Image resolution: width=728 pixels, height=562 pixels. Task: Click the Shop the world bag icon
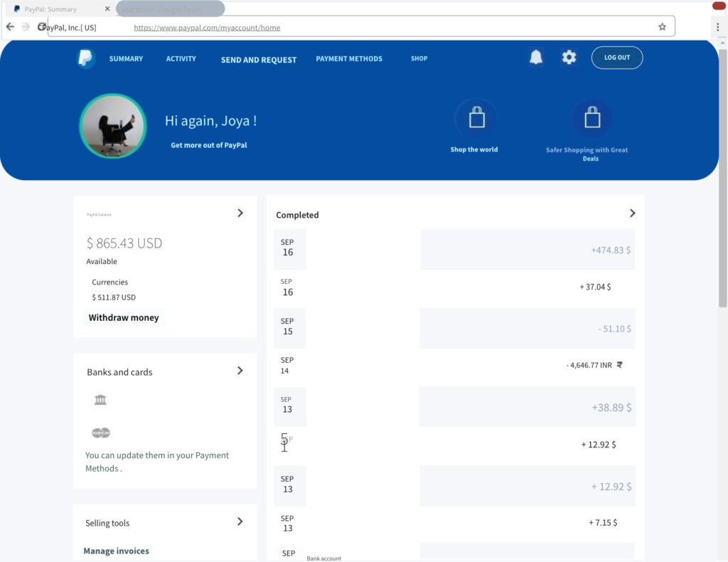[x=476, y=117]
